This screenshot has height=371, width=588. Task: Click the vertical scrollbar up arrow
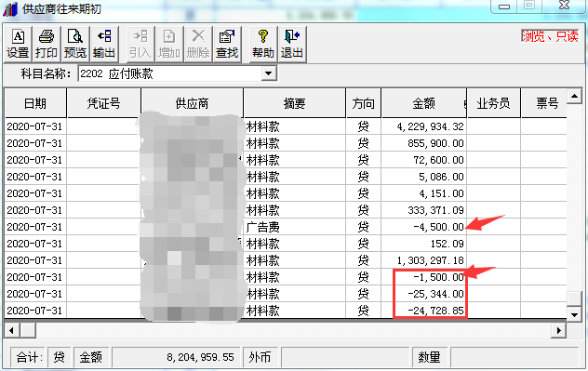coord(574,97)
